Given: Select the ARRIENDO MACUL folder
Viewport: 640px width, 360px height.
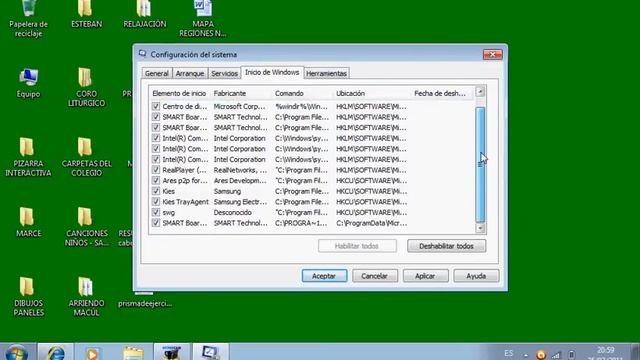Looking at the screenshot, I should [86, 297].
